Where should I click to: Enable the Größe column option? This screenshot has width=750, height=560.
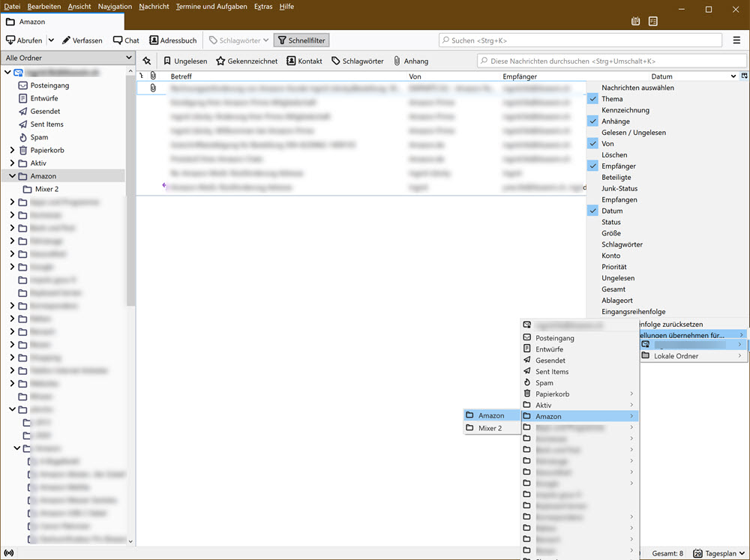point(610,233)
